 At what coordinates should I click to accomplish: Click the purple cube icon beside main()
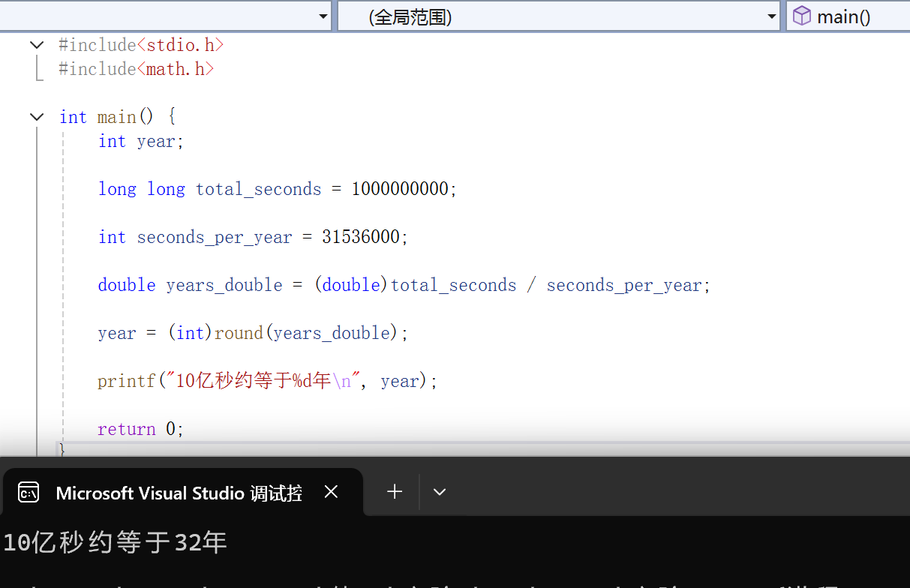tap(802, 16)
